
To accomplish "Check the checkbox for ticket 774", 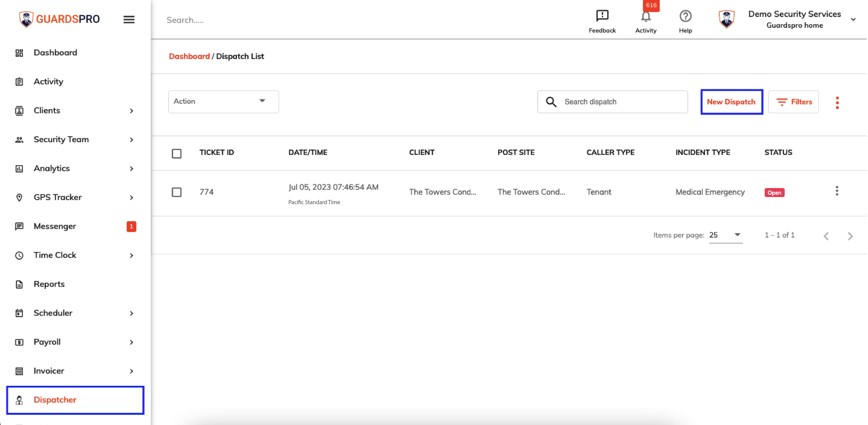I will (177, 192).
